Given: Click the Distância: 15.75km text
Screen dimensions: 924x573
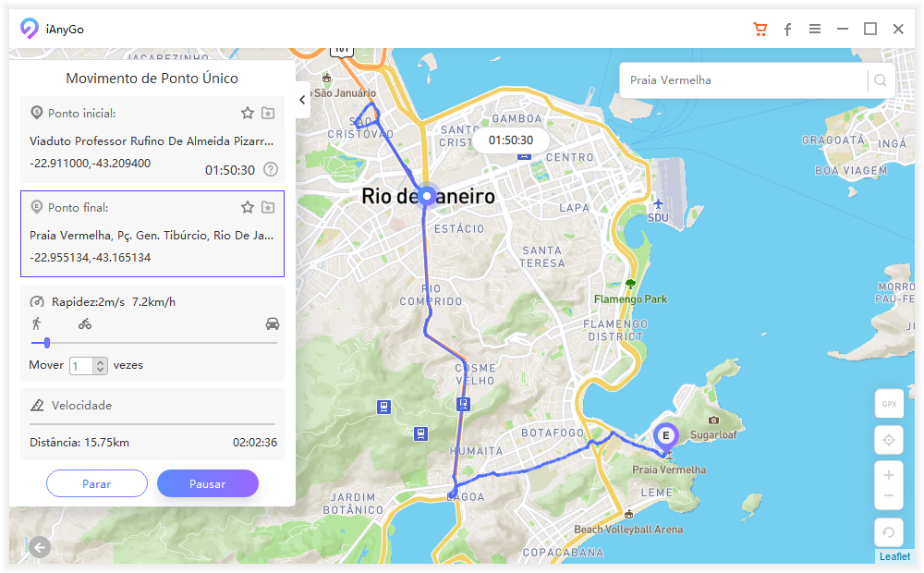Looking at the screenshot, I should coord(79,442).
